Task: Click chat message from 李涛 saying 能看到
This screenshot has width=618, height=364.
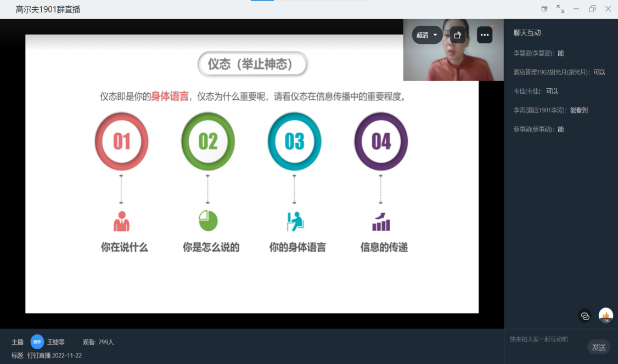Action: (550, 110)
